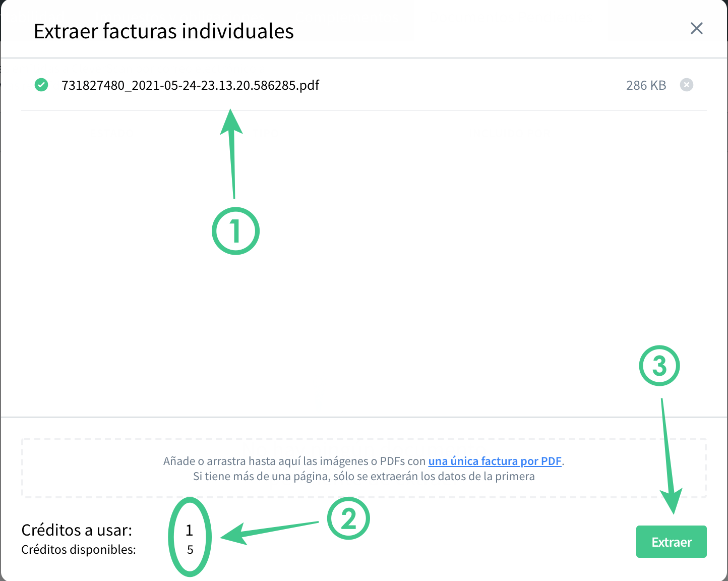
Task: Click the dashed file drop zone area
Action: [363, 468]
